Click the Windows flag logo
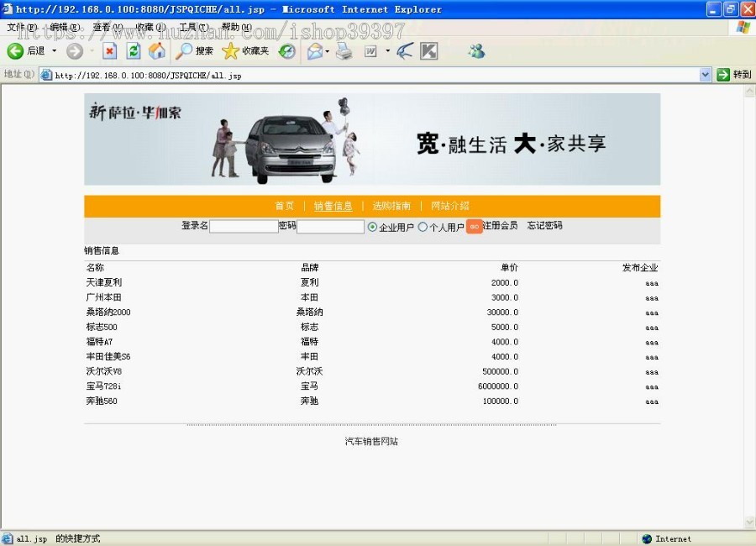This screenshot has width=756, height=546. [x=743, y=27]
